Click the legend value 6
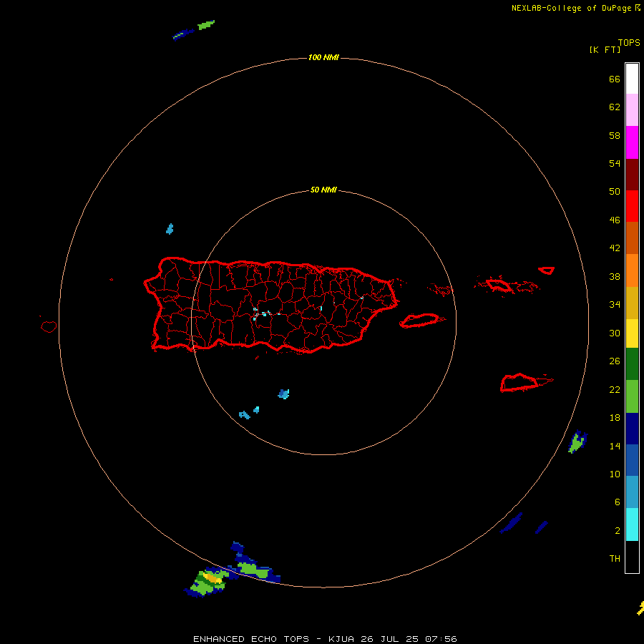Image resolution: width=644 pixels, height=644 pixels. (x=617, y=502)
